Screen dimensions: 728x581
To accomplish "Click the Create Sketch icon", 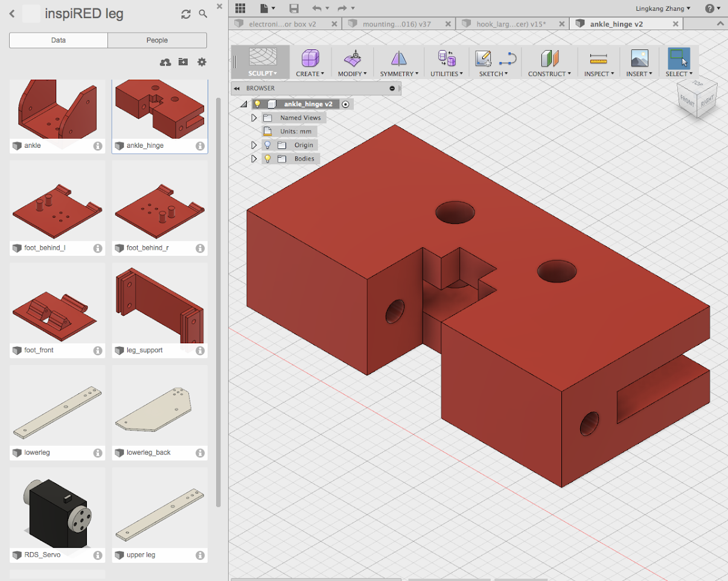I will click(x=483, y=59).
